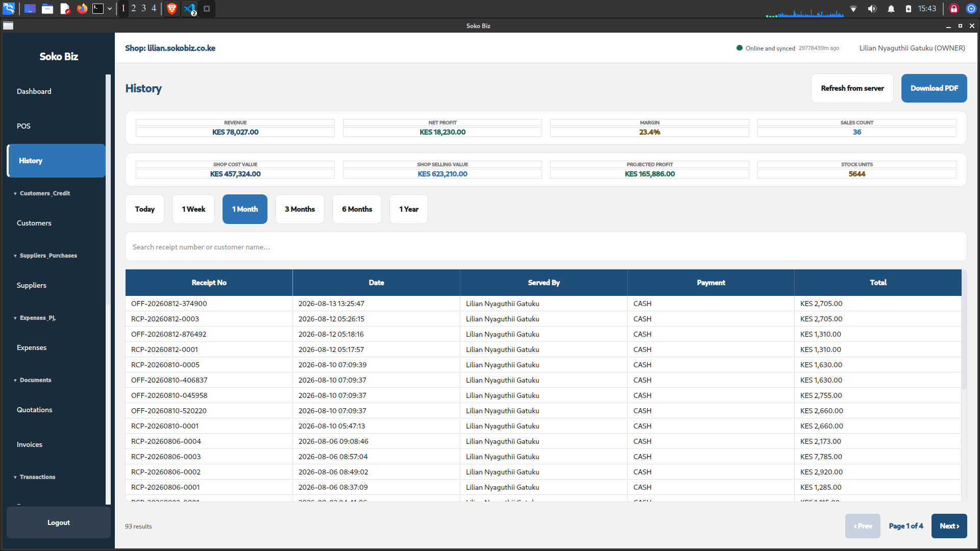The width and height of the screenshot is (980, 551).
Task: Select the 6 Months filter tab
Action: click(x=357, y=209)
